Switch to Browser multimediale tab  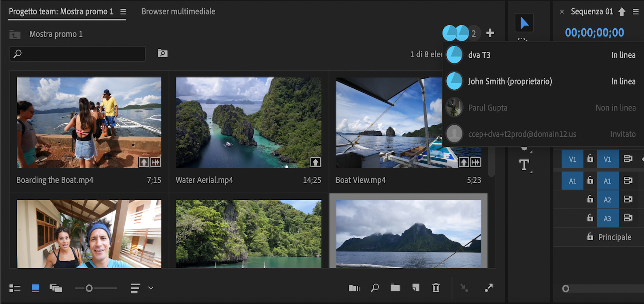point(179,12)
